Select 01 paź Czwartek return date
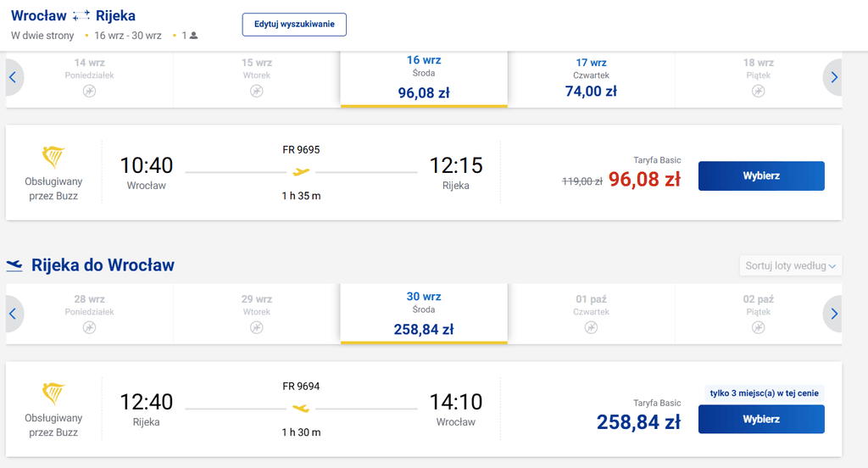 [591, 314]
